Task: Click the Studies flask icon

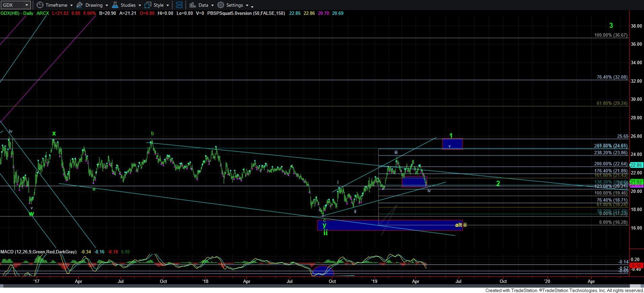Action: pos(115,5)
